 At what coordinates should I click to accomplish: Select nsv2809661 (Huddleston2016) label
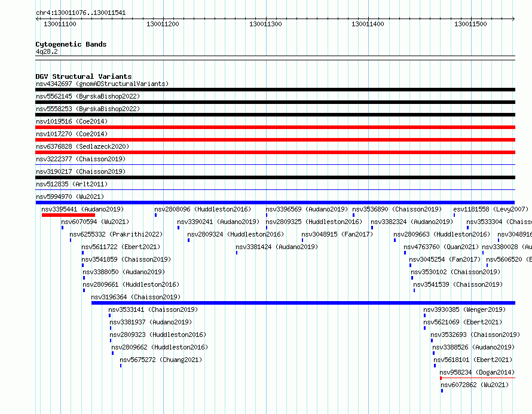(131, 284)
